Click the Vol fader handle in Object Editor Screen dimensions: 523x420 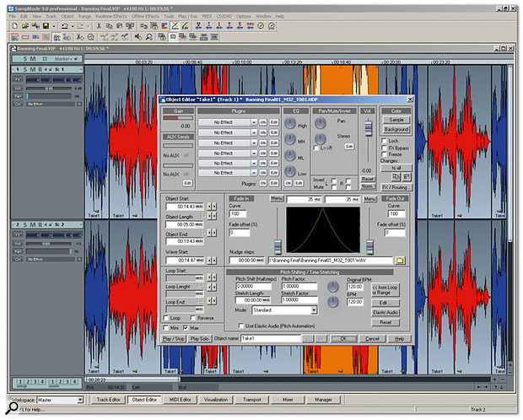pyautogui.click(x=369, y=128)
